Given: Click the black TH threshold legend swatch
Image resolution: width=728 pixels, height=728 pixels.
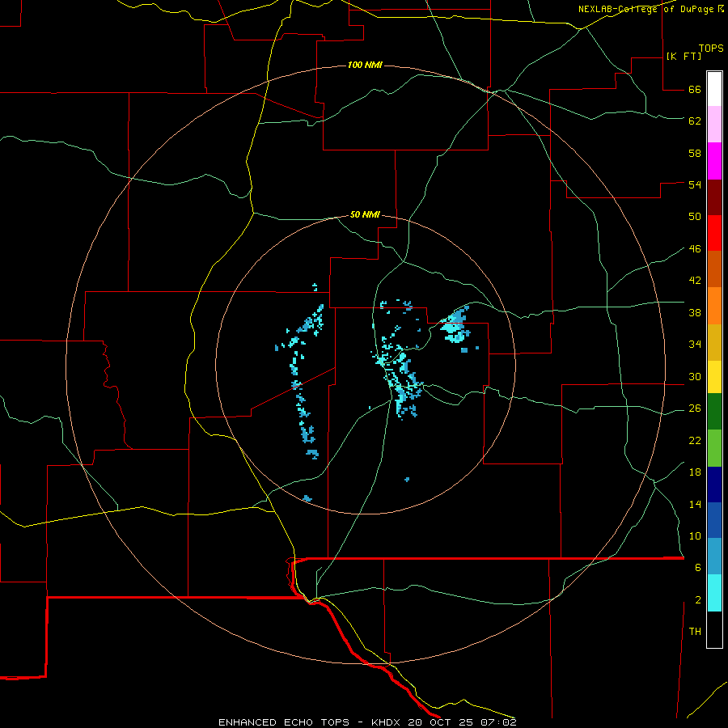Looking at the screenshot, I should (x=714, y=629).
